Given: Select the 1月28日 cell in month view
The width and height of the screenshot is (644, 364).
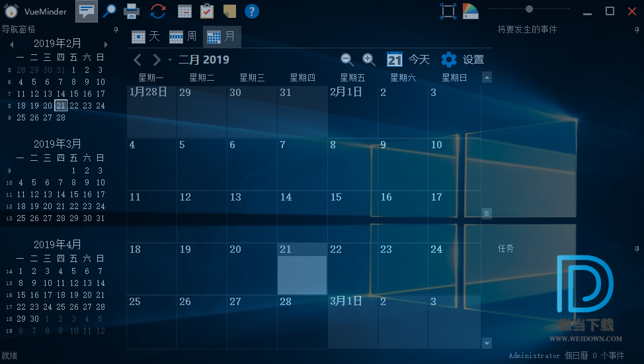Looking at the screenshot, I should pos(151,112).
